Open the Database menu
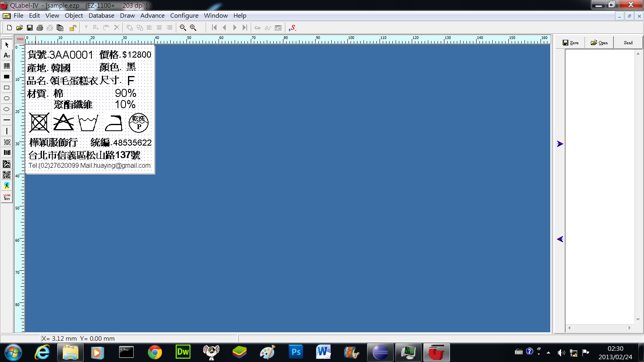 click(101, 16)
